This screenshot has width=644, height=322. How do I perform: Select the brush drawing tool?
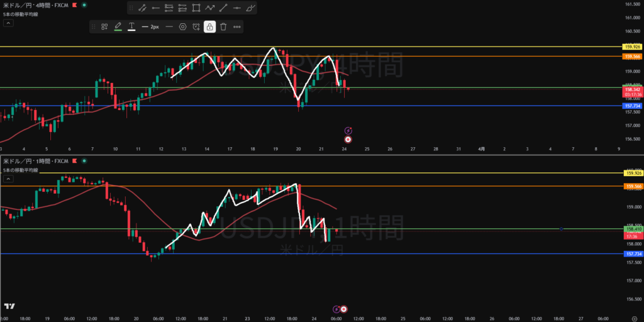pyautogui.click(x=251, y=8)
